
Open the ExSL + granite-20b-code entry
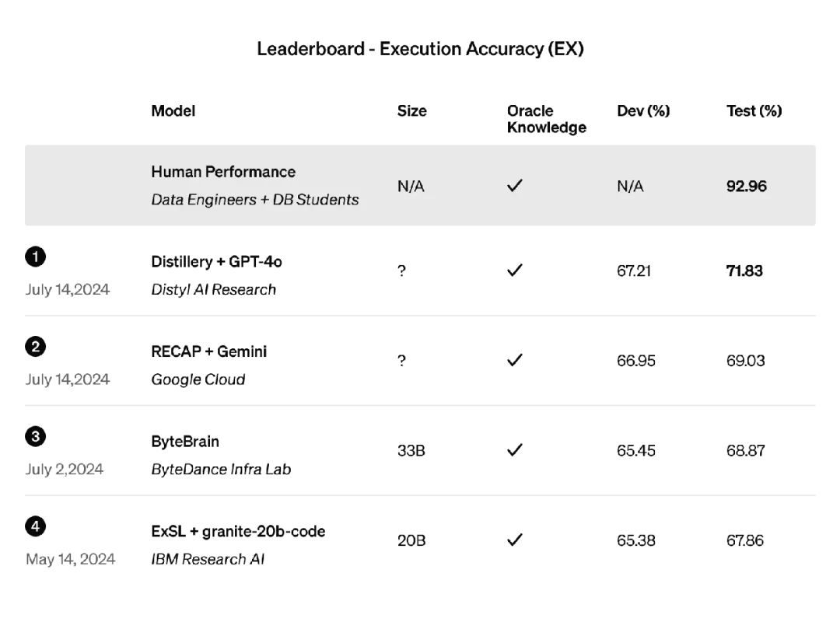click(238, 532)
